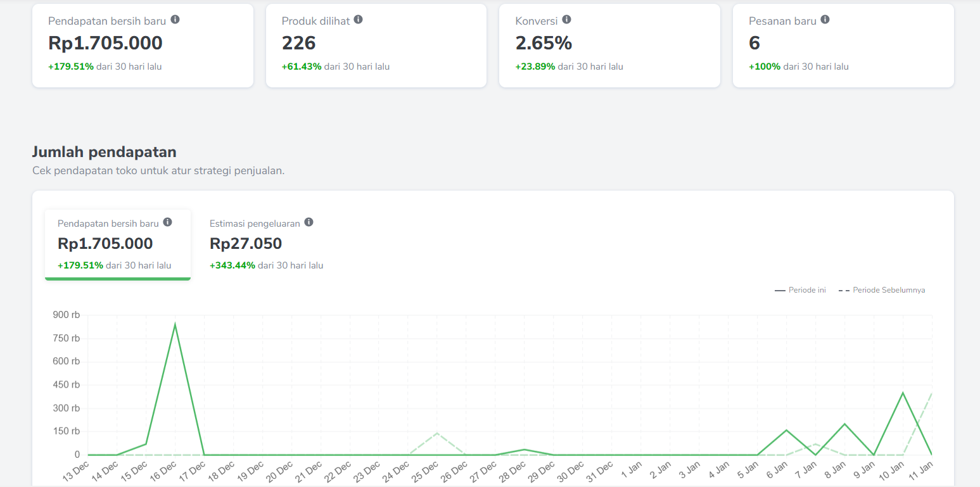Image resolution: width=980 pixels, height=487 pixels.
Task: Click info icon in Pendapatan bersih baru chart tab
Action: click(167, 222)
